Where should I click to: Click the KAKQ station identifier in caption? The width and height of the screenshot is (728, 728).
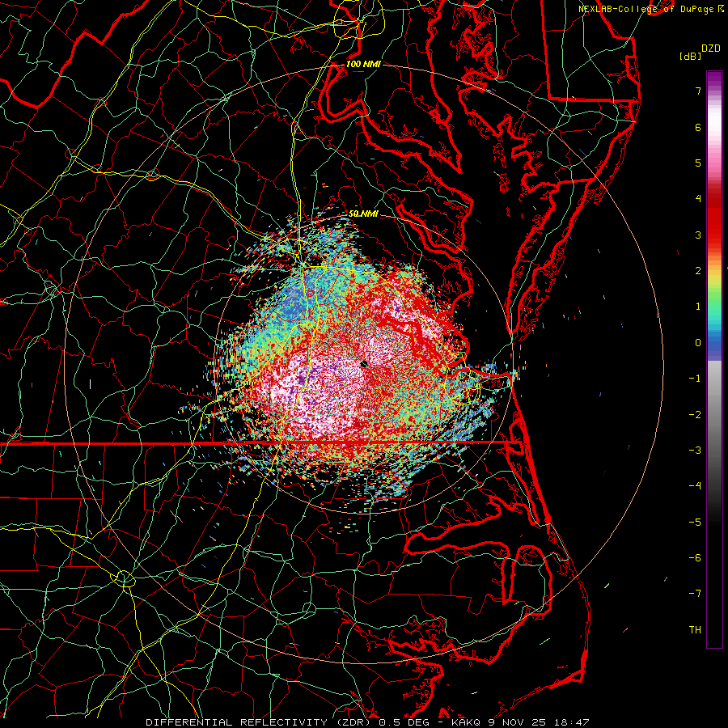point(465,722)
